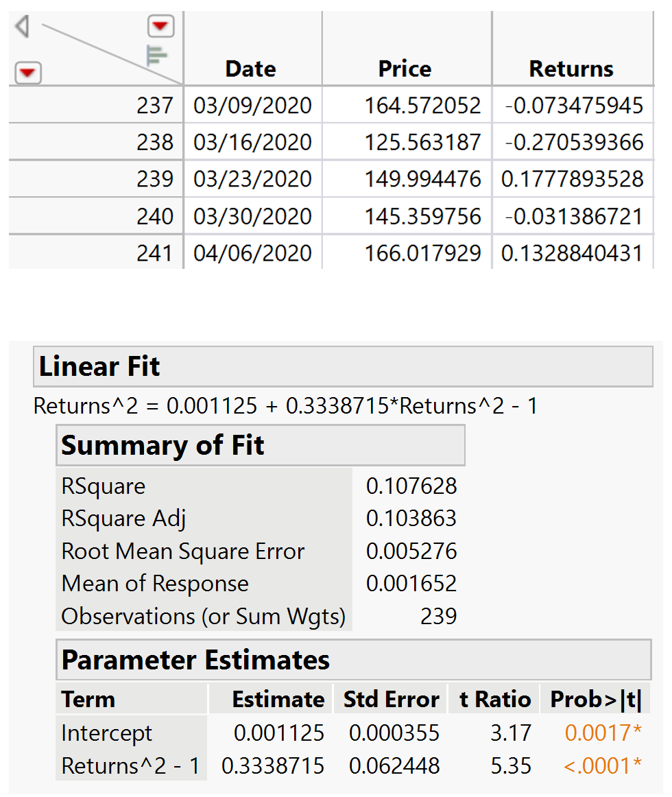This screenshot has width=672, height=797.
Task: Click the Intercept term row label
Action: [x=106, y=733]
